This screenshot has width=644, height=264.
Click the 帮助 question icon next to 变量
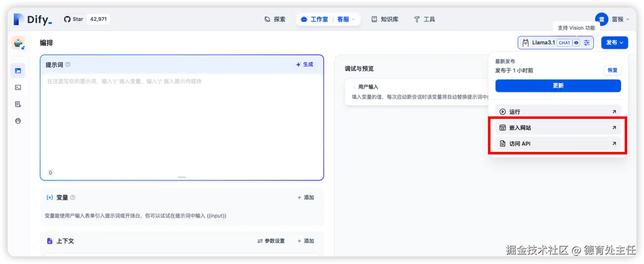click(72, 197)
